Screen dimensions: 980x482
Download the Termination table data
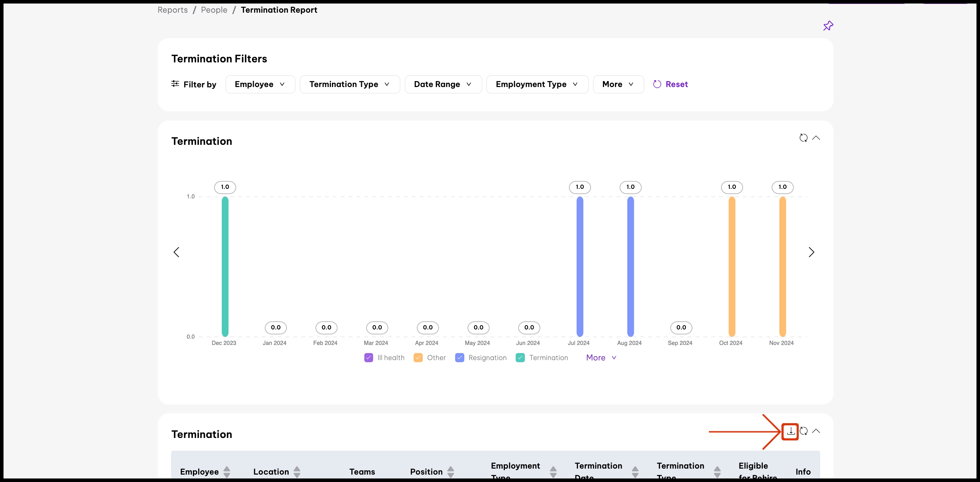click(x=790, y=431)
